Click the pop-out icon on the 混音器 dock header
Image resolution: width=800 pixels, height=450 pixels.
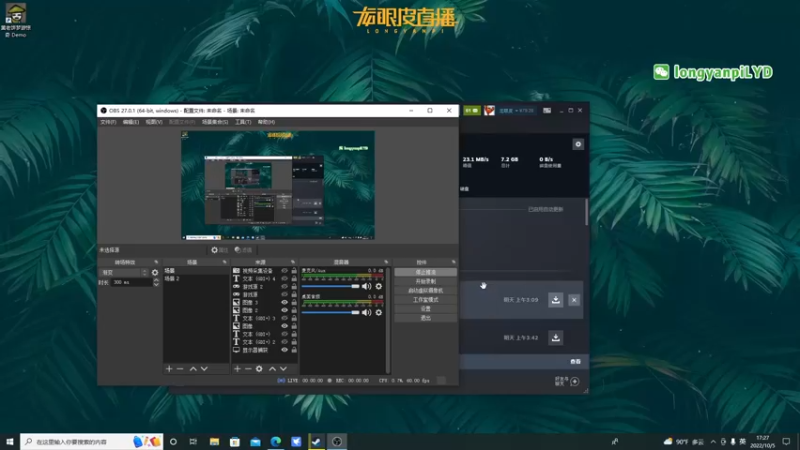pos(386,262)
